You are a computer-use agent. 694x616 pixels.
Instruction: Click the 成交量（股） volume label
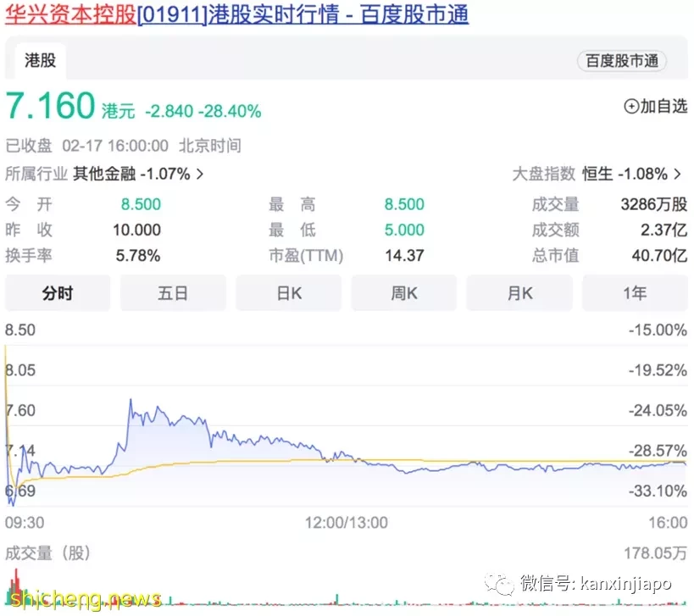[x=47, y=553]
